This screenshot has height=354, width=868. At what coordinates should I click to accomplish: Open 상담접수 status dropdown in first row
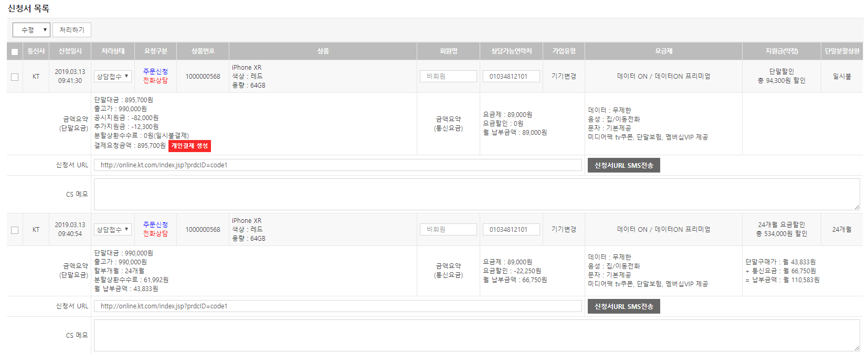pyautogui.click(x=112, y=77)
